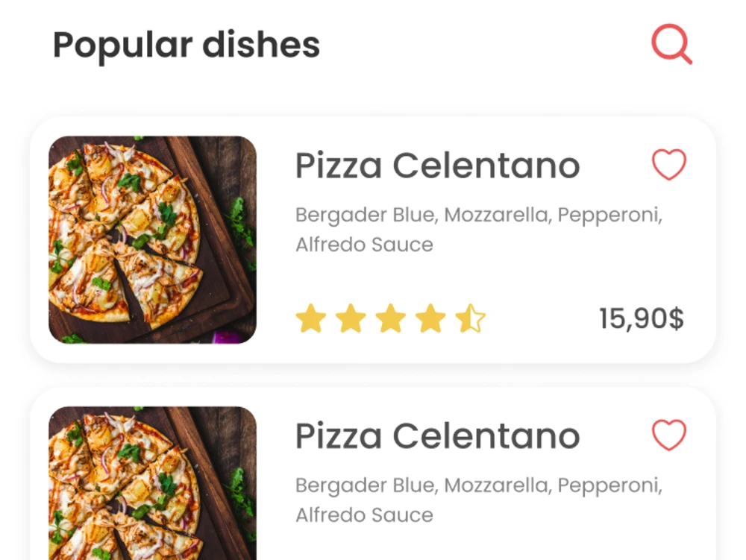
Task: Open the first pizza photo thumbnail
Action: (153, 239)
